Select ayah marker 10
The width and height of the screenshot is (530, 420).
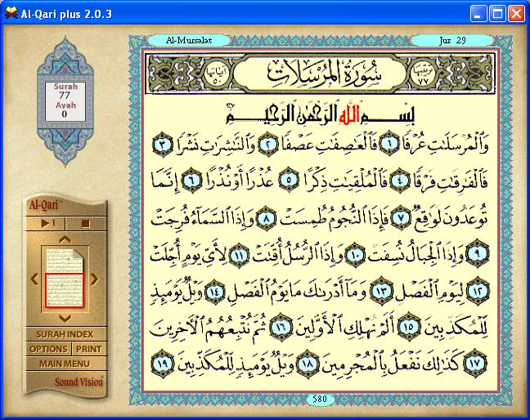pyautogui.click(x=356, y=255)
